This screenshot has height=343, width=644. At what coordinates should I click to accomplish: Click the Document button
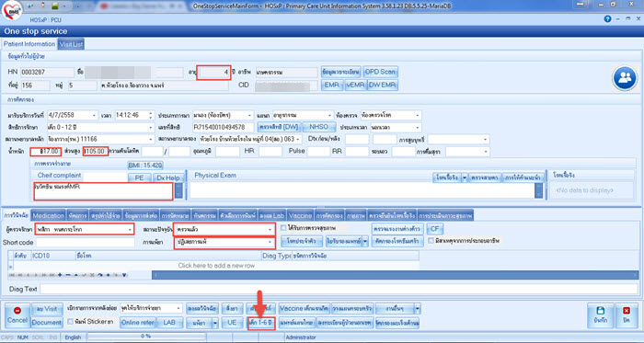coord(46,323)
